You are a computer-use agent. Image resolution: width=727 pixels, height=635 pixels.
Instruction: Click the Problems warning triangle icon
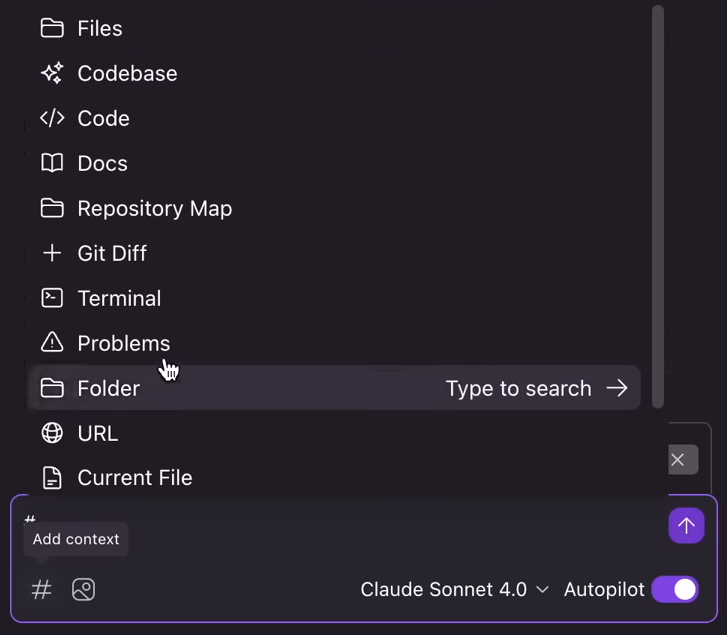52,343
